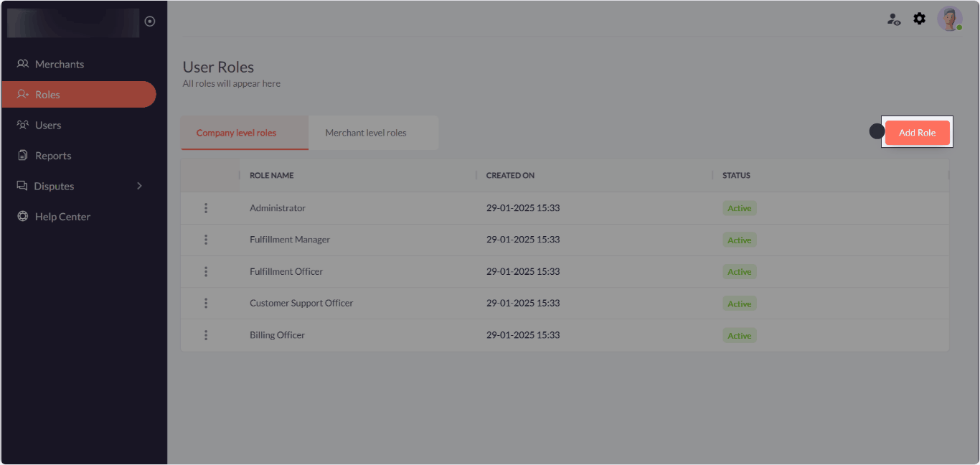Open three-dot menu for Fulfillment Officer
980x465 pixels.
pyautogui.click(x=206, y=271)
